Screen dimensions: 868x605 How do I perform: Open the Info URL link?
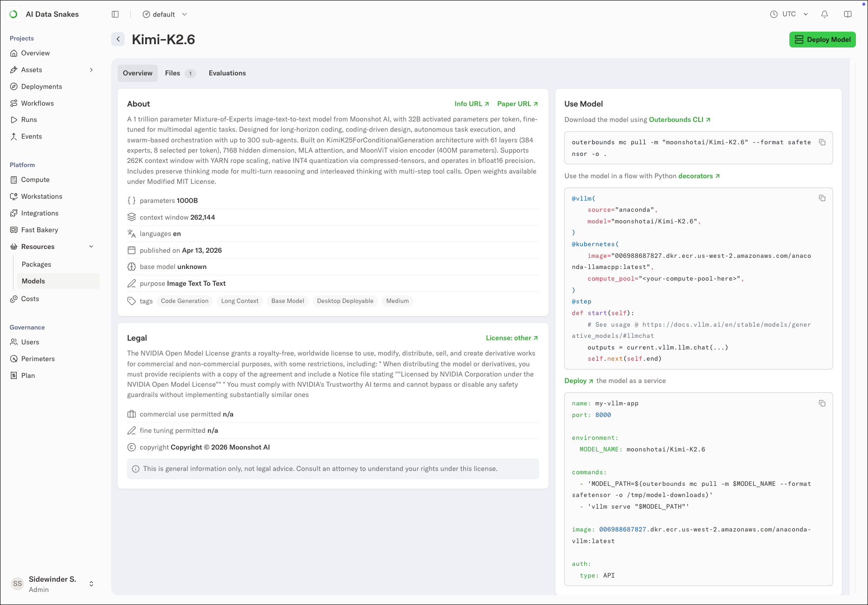(x=472, y=104)
